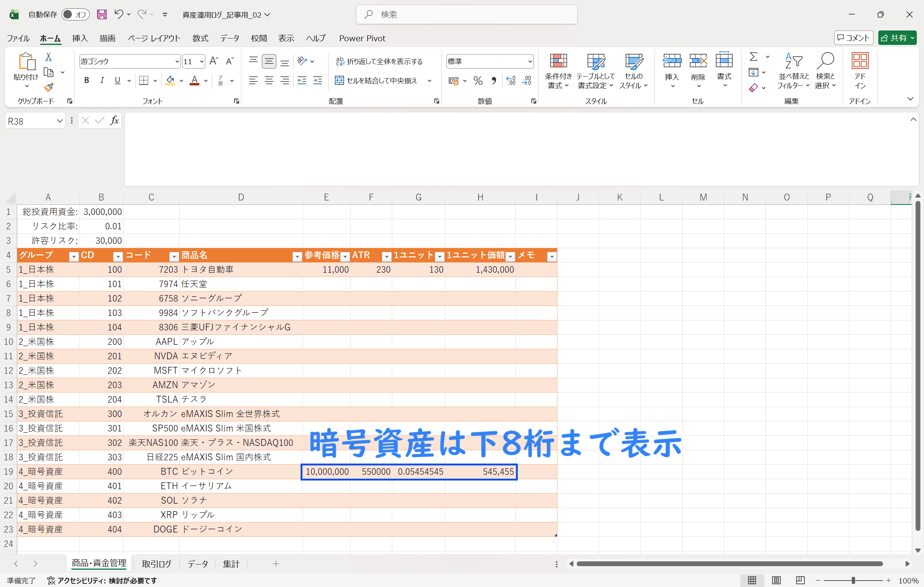Screen dimensions: 924x587
Task: Expand the font name combo box
Action: point(177,61)
